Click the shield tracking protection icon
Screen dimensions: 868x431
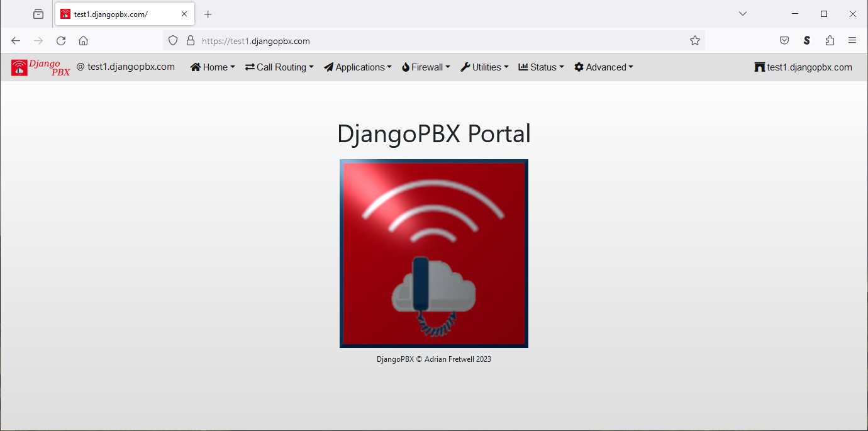[173, 41]
